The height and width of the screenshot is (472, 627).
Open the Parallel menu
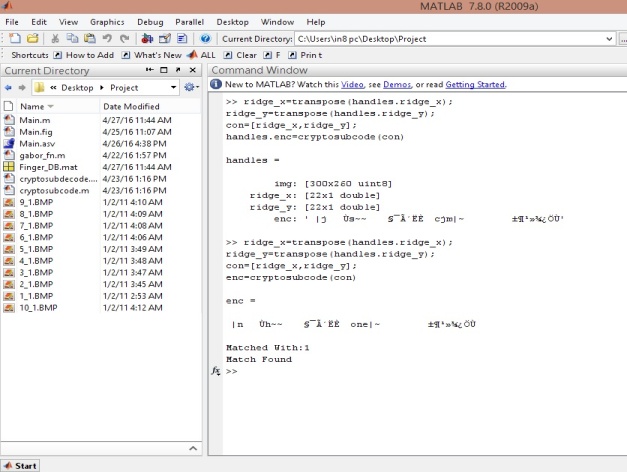click(190, 22)
